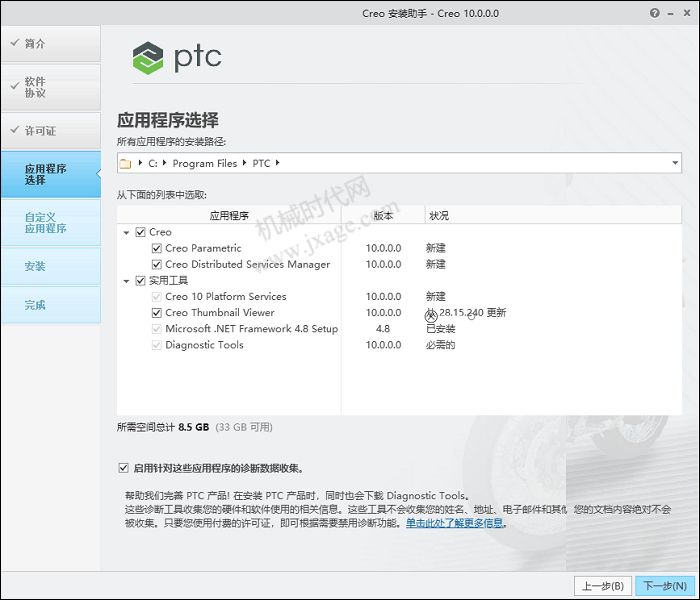Viewport: 700px width, 600px height.
Task: Toggle Creo Distributed Services Manager checkbox
Action: pos(157,264)
